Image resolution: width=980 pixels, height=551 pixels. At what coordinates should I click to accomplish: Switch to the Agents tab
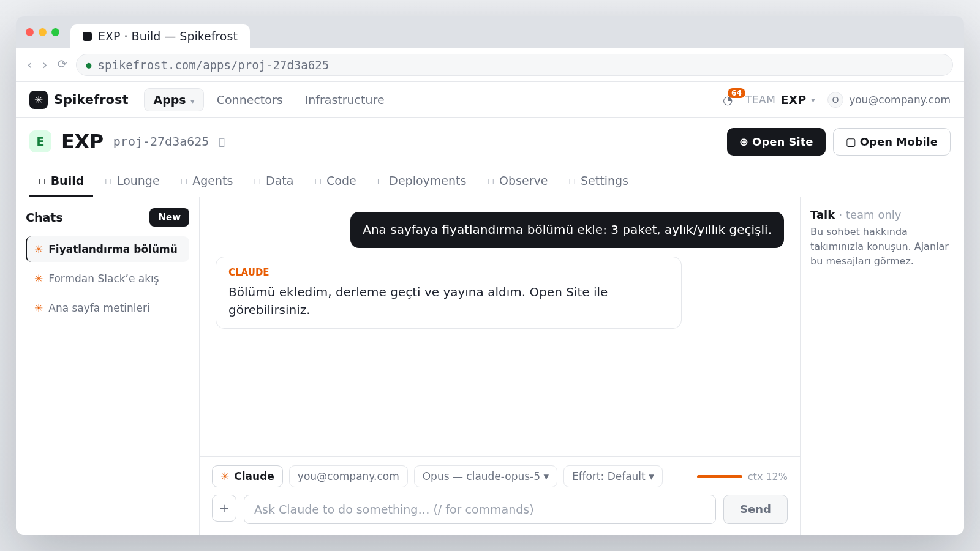click(207, 181)
